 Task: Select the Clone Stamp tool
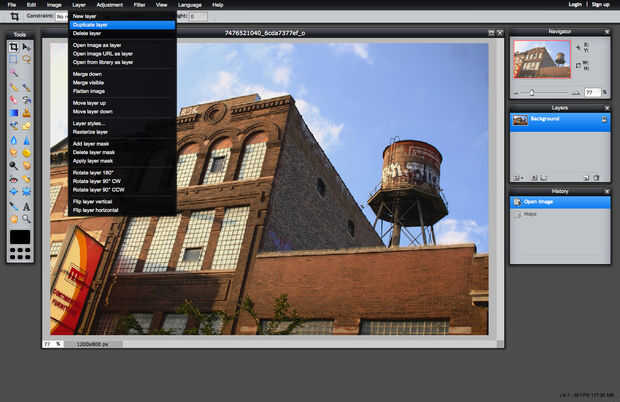pyautogui.click(x=26, y=113)
